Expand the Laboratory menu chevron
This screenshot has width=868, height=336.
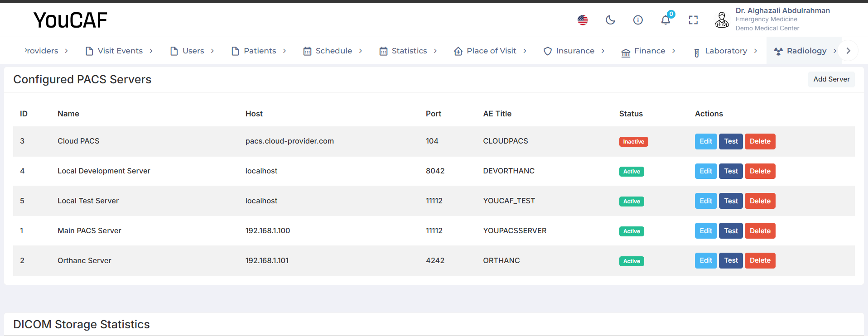click(756, 51)
